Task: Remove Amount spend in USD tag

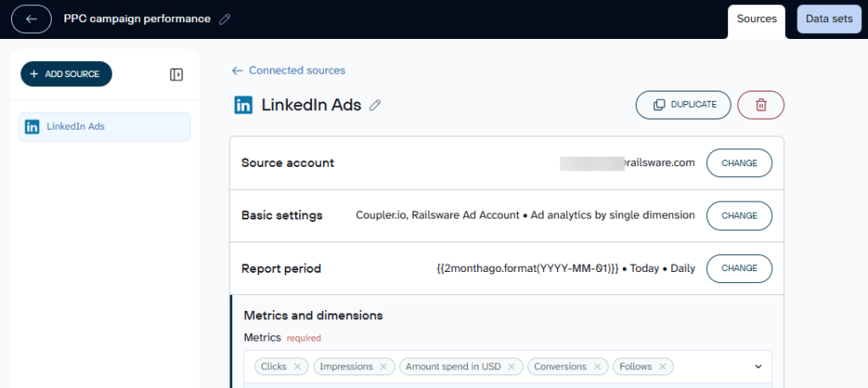Action: (511, 367)
